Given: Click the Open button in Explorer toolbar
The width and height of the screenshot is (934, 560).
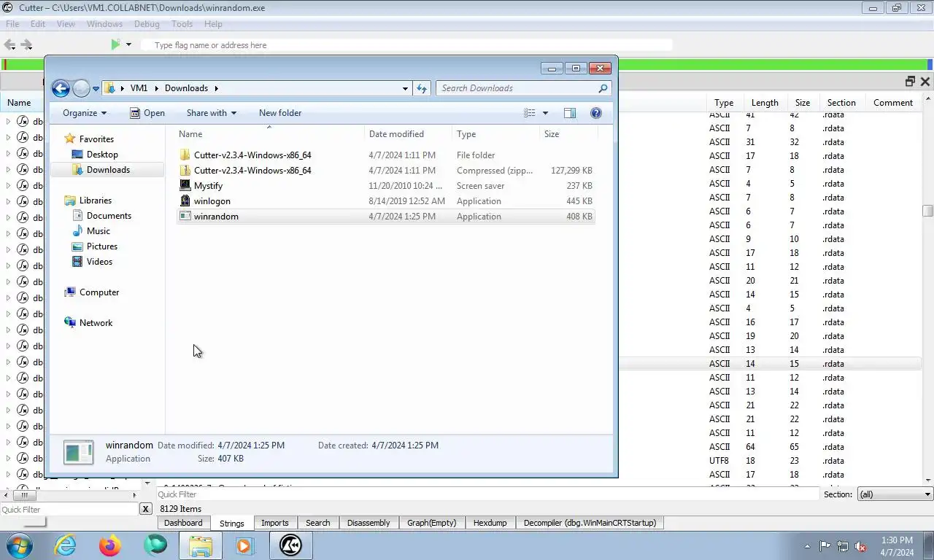Looking at the screenshot, I should (x=147, y=113).
